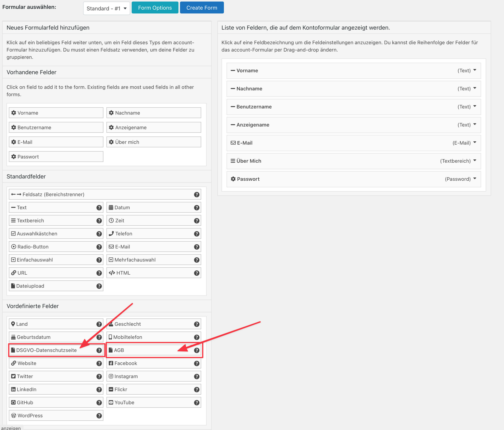
Task: Open help icon for Instagram field
Action: point(197,376)
